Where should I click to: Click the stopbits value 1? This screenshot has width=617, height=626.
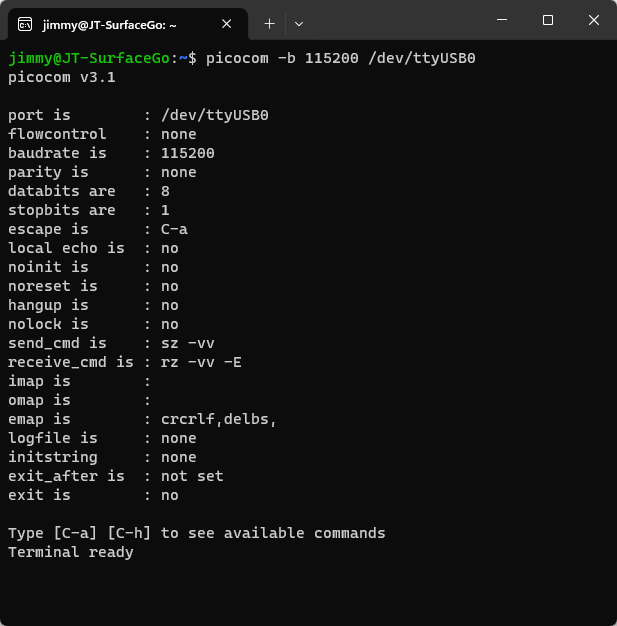[165, 210]
